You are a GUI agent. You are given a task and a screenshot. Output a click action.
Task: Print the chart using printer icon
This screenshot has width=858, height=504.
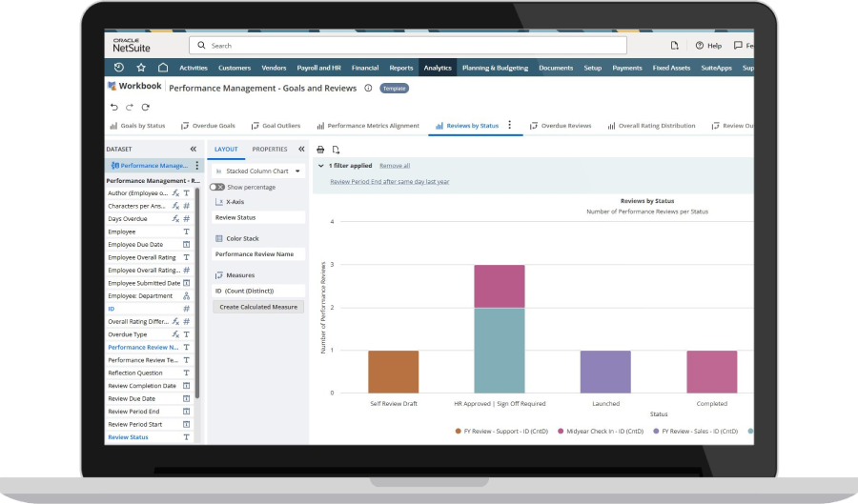tap(320, 150)
